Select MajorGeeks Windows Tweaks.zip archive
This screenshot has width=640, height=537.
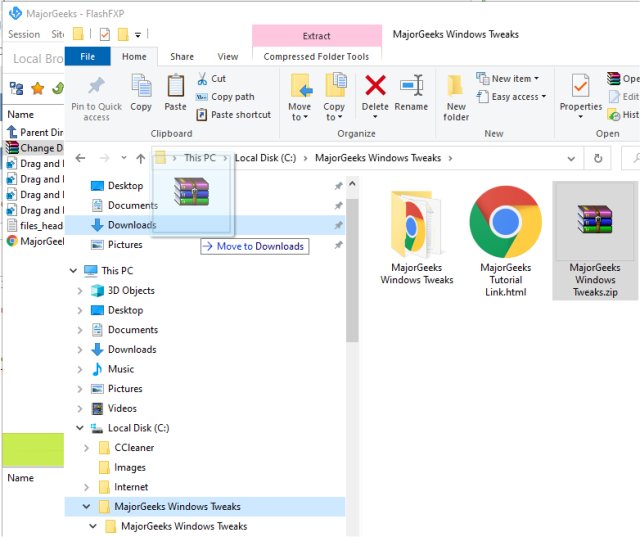point(595,241)
